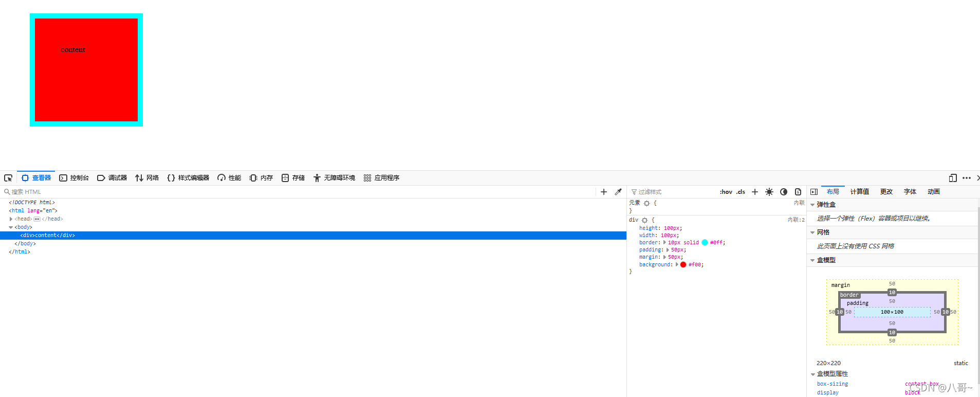Collapse the body element in HTML tree
Image resolution: width=980 pixels, height=397 pixels.
[x=11, y=227]
